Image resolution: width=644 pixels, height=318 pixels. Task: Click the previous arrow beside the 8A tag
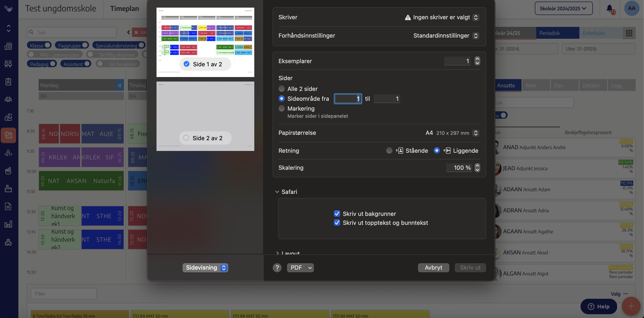click(128, 32)
